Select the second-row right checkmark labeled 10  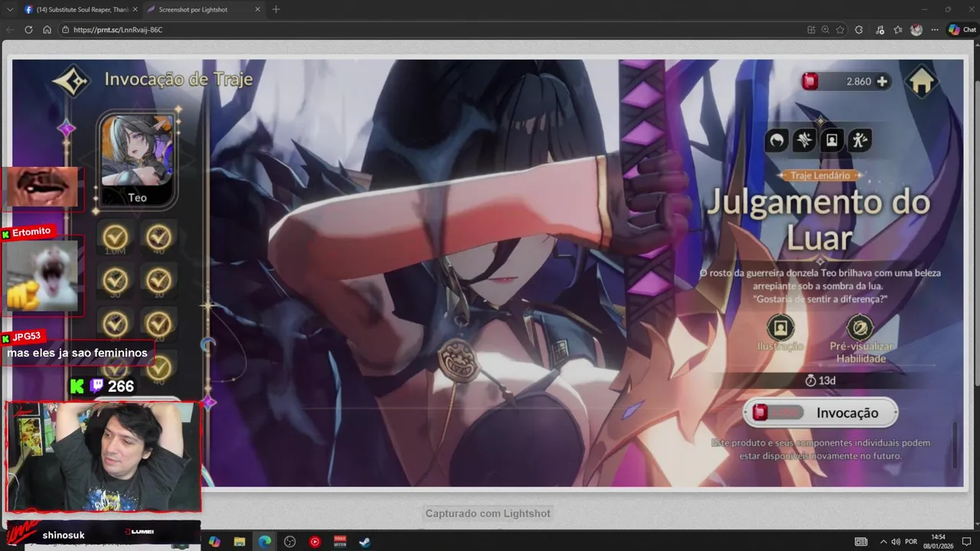pos(158,280)
